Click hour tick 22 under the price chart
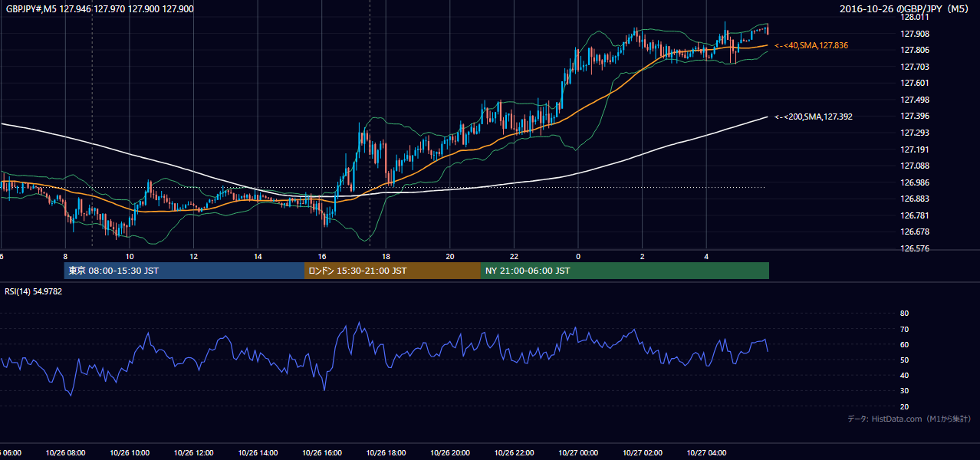 514,256
